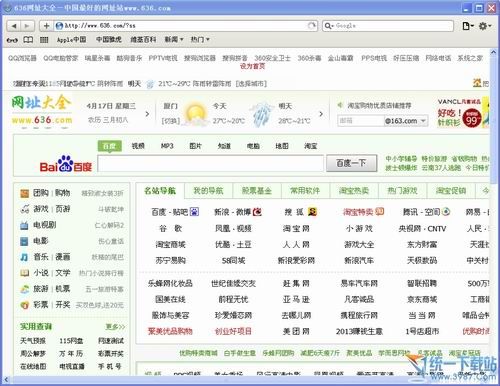Viewport: 500px width, 386px height.
Task: Click the sunny weather icon for 今天
Action: point(196,115)
